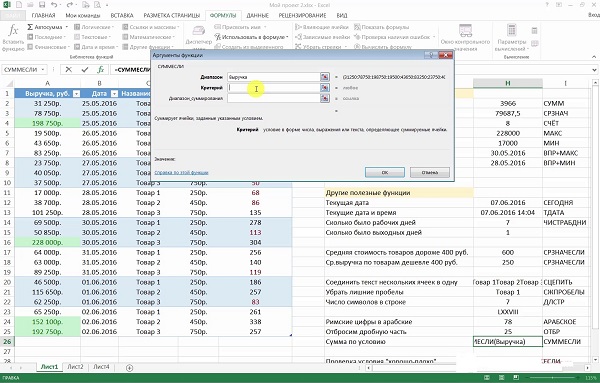Click the vertical scrollbar down arrow
600x383 pixels.
pyautogui.click(x=595, y=360)
